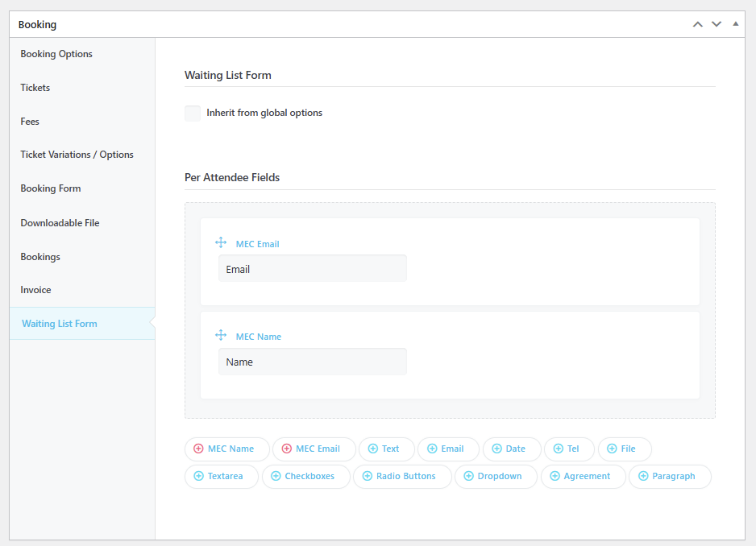Viewport: 756px width, 546px height.
Task: Move the Booking panel down with the arrow
Action: 716,24
